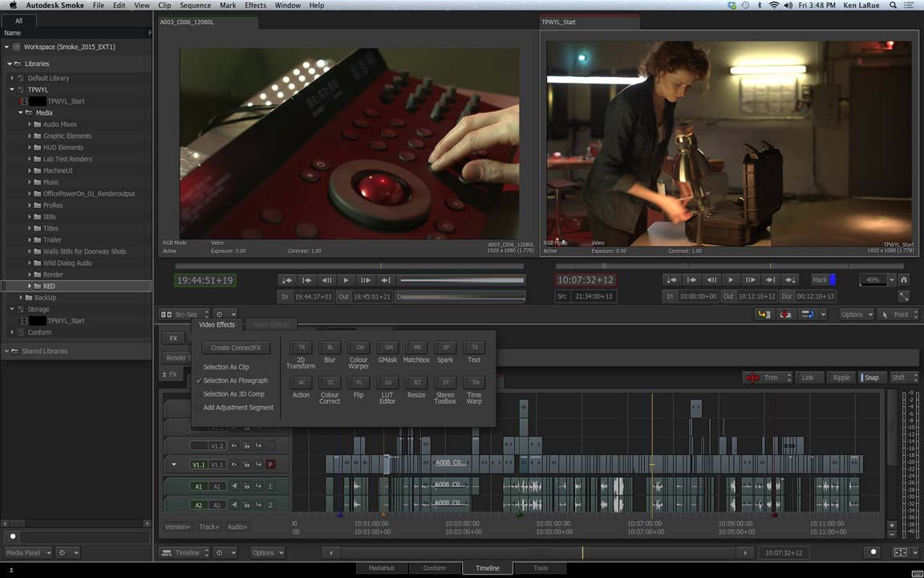Image resolution: width=924 pixels, height=578 pixels.
Task: Click the blue Mark colour swatch
Action: 833,280
